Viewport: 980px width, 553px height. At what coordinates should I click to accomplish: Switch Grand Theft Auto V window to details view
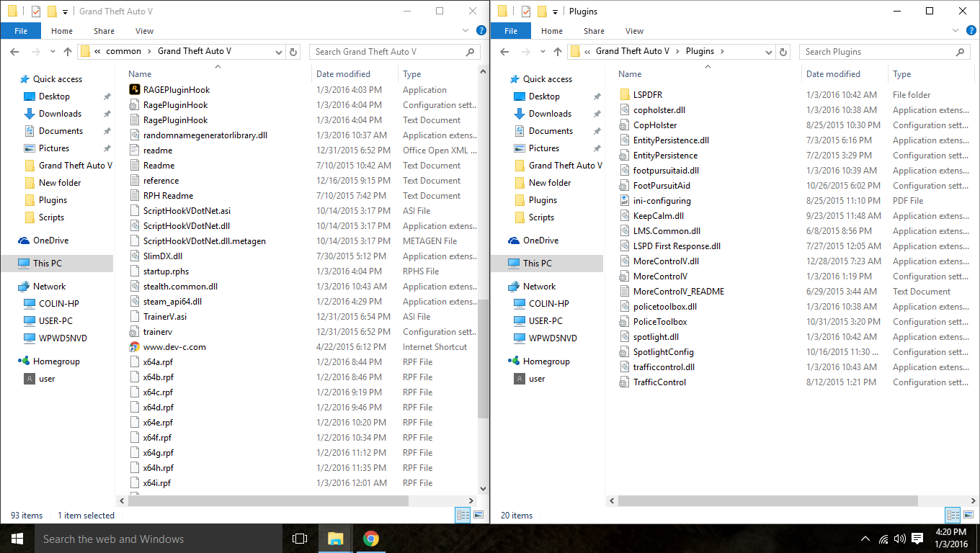click(463, 515)
